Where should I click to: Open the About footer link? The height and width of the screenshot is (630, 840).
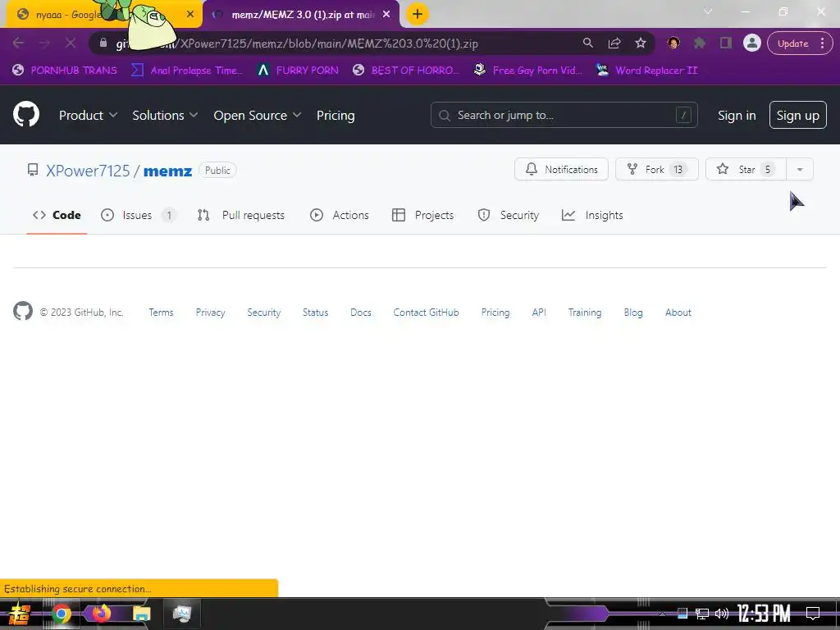click(678, 313)
